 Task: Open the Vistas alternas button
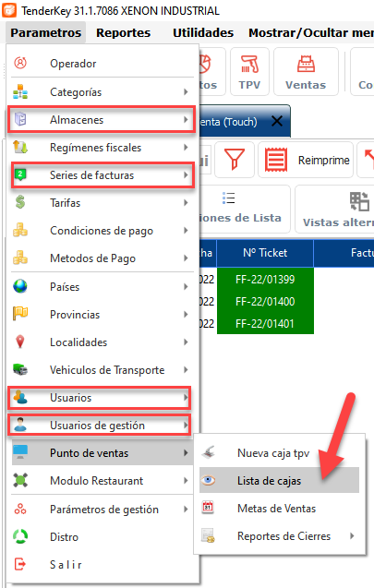click(336, 210)
